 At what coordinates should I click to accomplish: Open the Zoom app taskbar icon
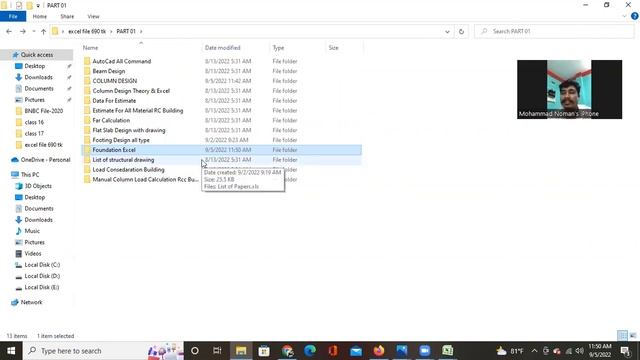(x=424, y=351)
